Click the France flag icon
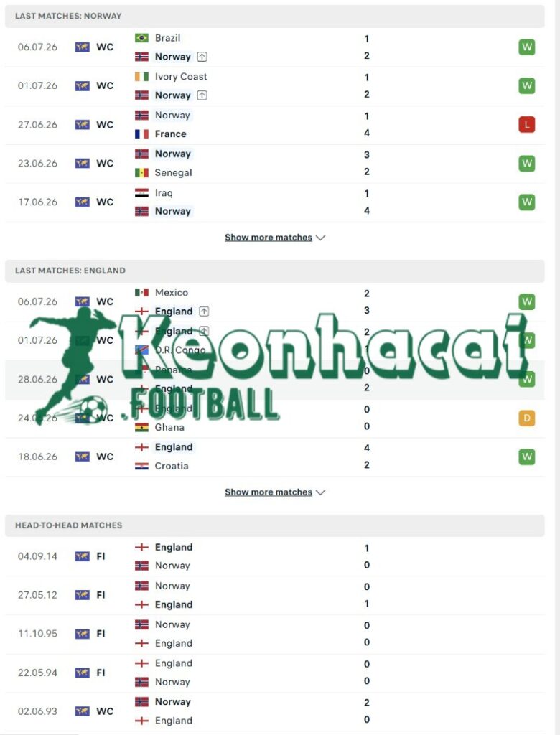Screen dimensions: 560x735 tap(141, 134)
